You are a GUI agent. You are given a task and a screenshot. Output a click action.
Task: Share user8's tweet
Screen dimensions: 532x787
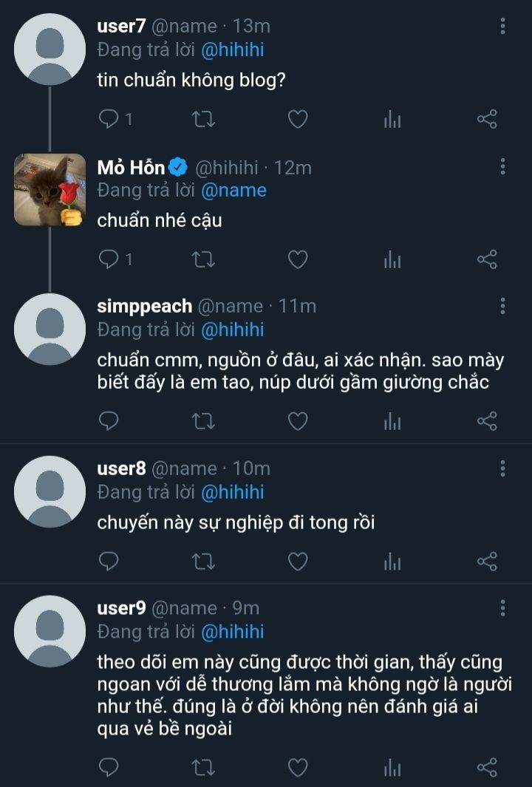[x=487, y=562]
